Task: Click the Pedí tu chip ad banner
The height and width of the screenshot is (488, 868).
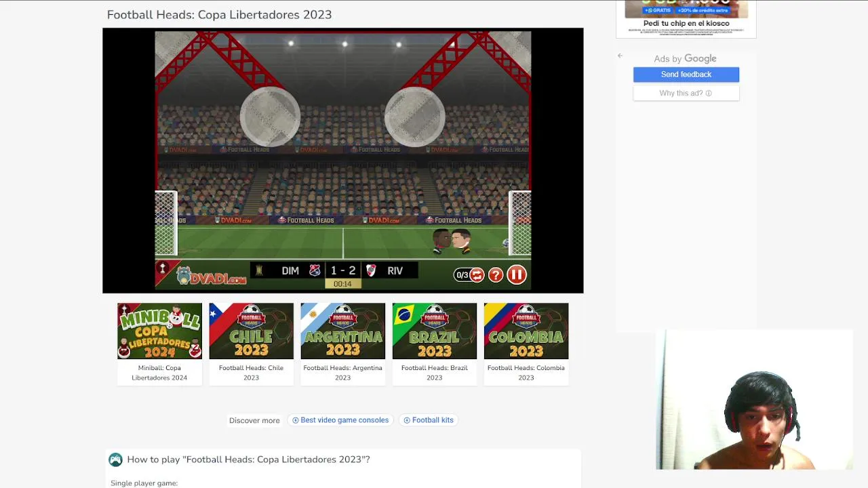Action: tap(686, 18)
